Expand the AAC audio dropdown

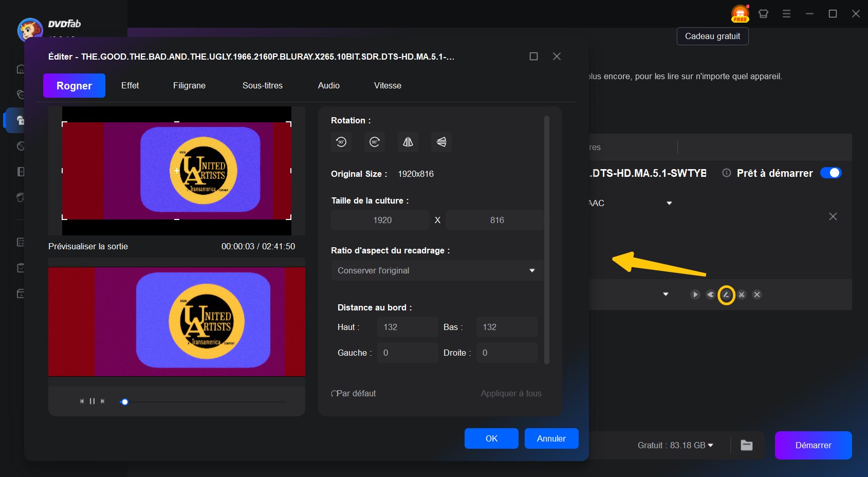click(669, 203)
